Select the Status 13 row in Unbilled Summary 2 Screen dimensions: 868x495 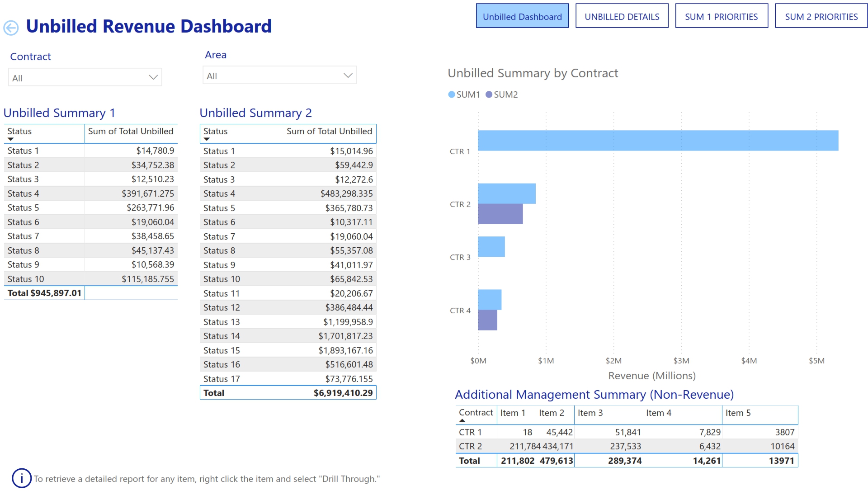click(288, 321)
